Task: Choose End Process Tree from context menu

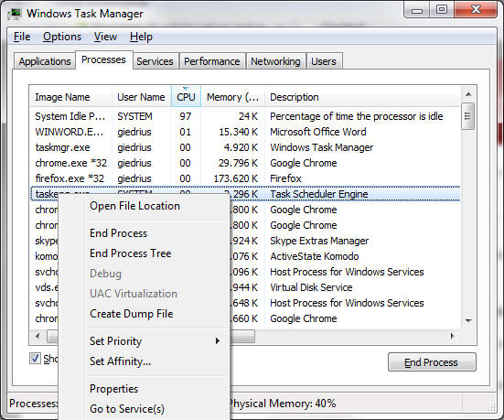Action: 131,253
